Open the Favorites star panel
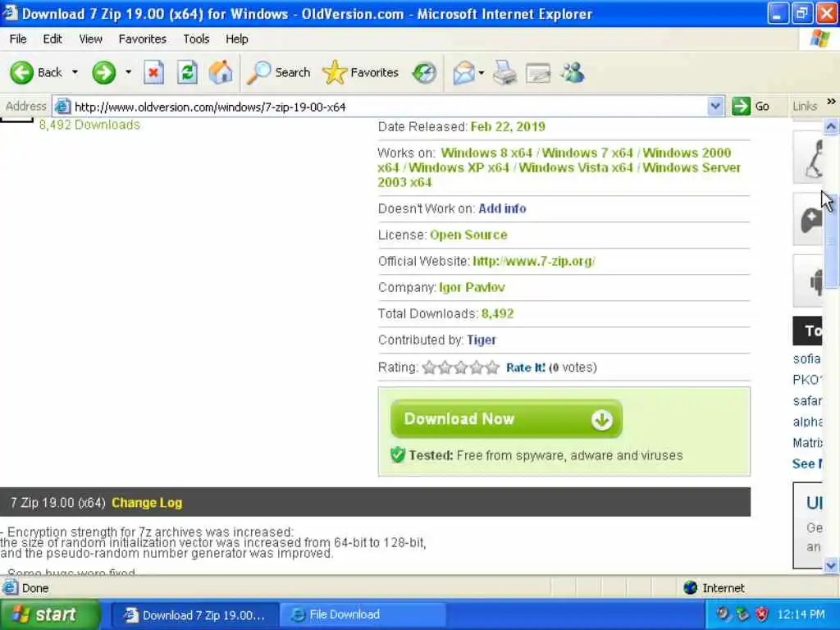This screenshot has width=840, height=630. [x=361, y=72]
